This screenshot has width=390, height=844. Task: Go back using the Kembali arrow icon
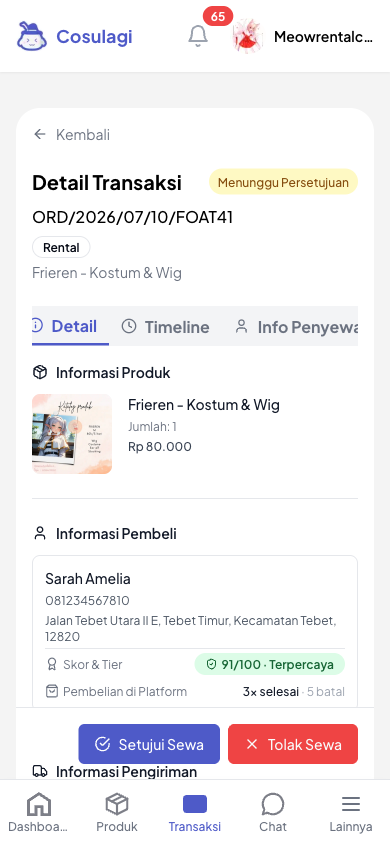click(x=40, y=134)
